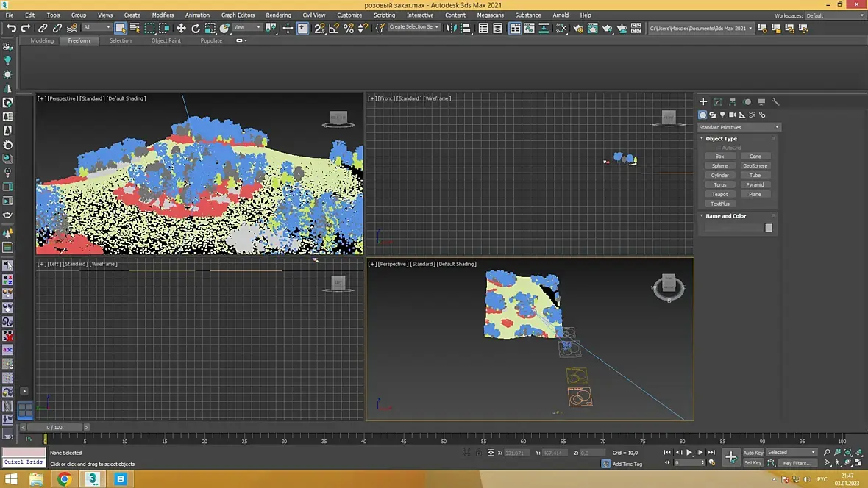
Task: Activate the Select and Rotate tool
Action: (x=196, y=28)
